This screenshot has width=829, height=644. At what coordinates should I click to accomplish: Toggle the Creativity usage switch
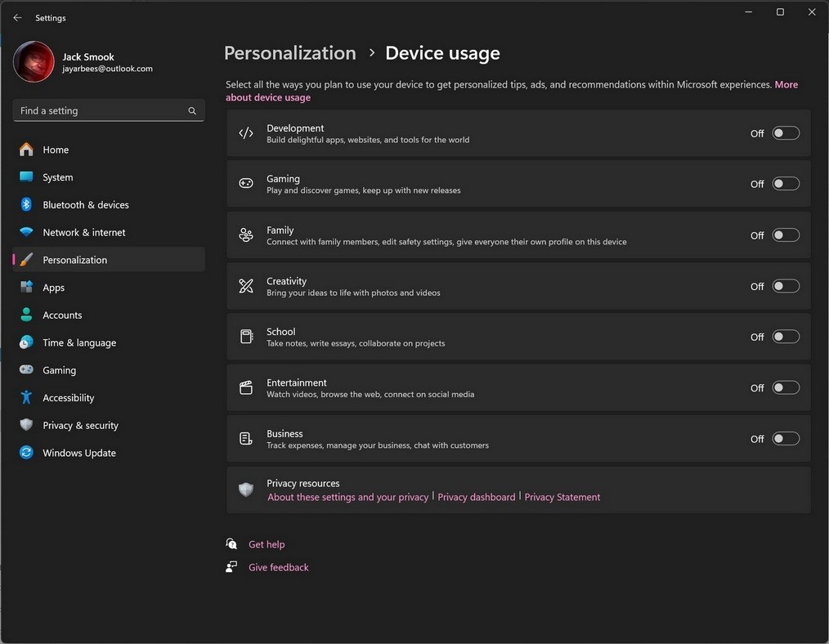pyautogui.click(x=786, y=286)
